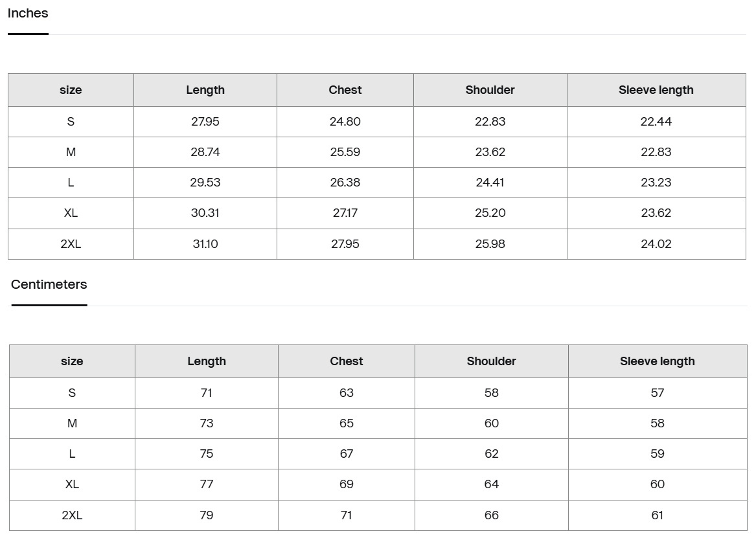This screenshot has height=540, width=756.
Task: Select the 61 sleeve length cell
Action: (x=657, y=515)
